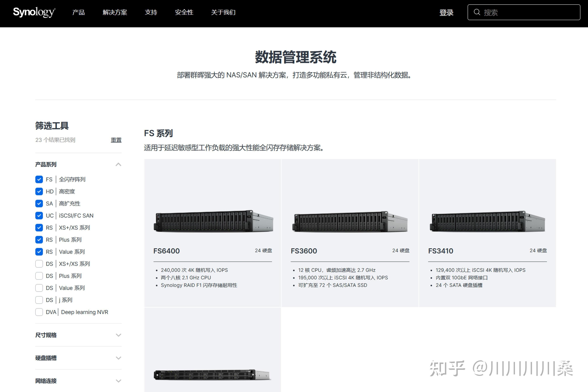Click the Synology logo

[34, 12]
